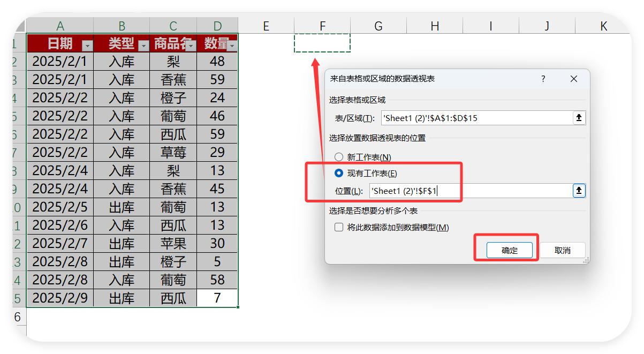The image size is (644, 354).
Task: Click date cell 2025/2/7
Action: (x=60, y=243)
